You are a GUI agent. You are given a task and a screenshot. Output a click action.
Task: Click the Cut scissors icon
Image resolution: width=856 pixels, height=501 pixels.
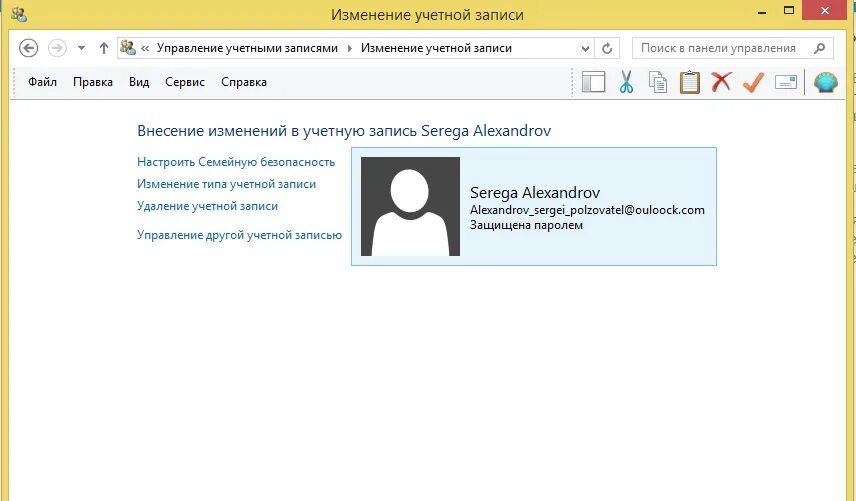click(x=626, y=82)
